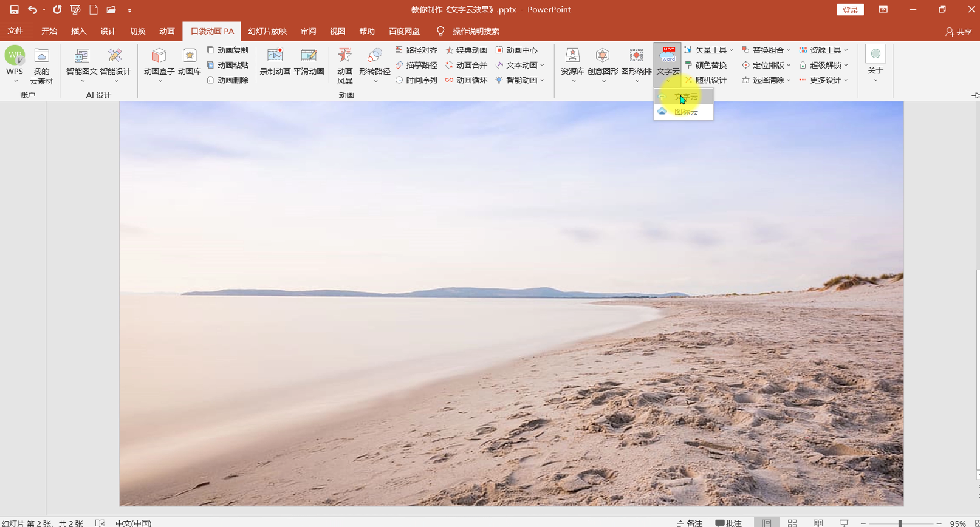Viewport: 980px width, 527px height.
Task: Click 动画循环 loop animation
Action: point(467,80)
